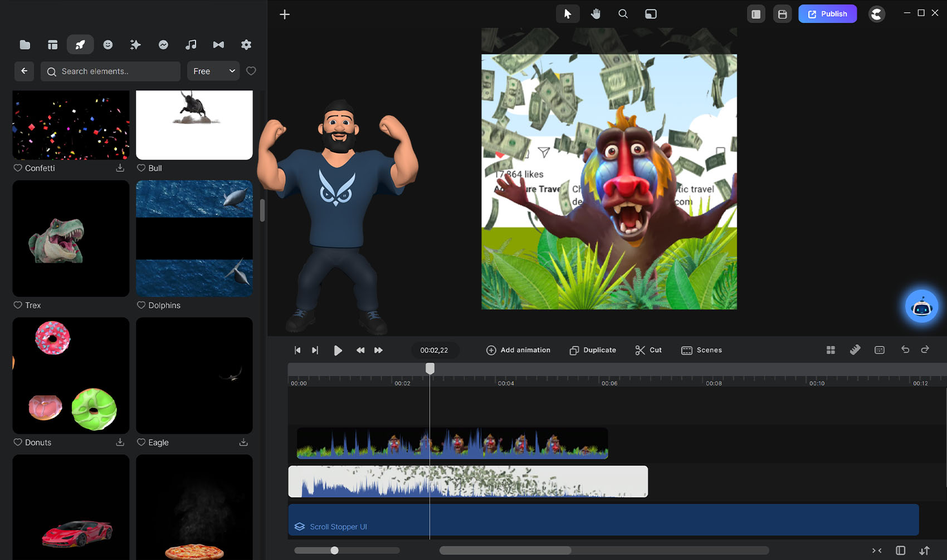Open the music library tab
This screenshot has width=947, height=560.
[191, 45]
